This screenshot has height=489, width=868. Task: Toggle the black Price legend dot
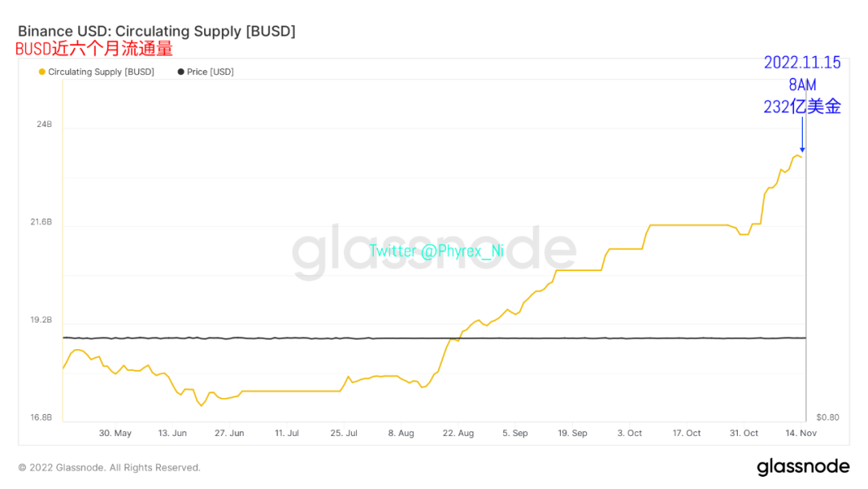(x=181, y=72)
